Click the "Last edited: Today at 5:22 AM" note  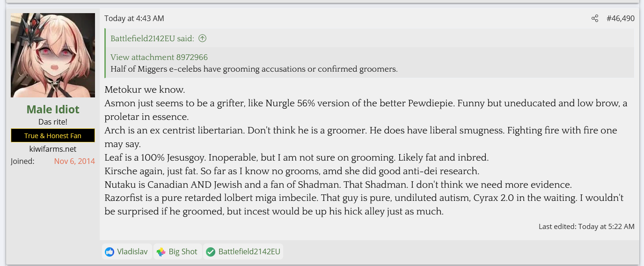point(586,226)
